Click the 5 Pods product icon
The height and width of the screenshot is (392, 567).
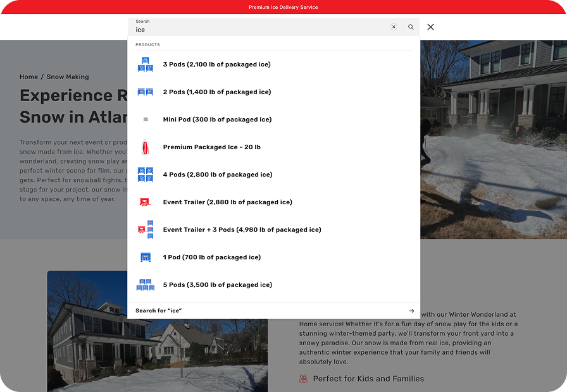146,285
